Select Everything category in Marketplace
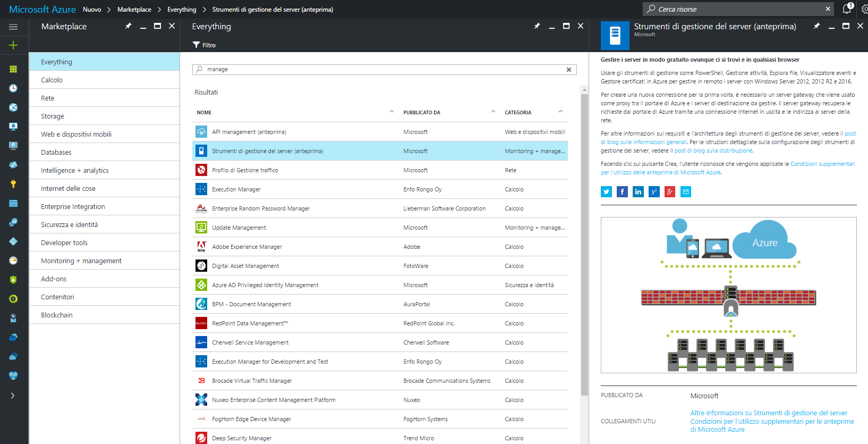Viewport: 868px width, 444px height. tap(105, 62)
